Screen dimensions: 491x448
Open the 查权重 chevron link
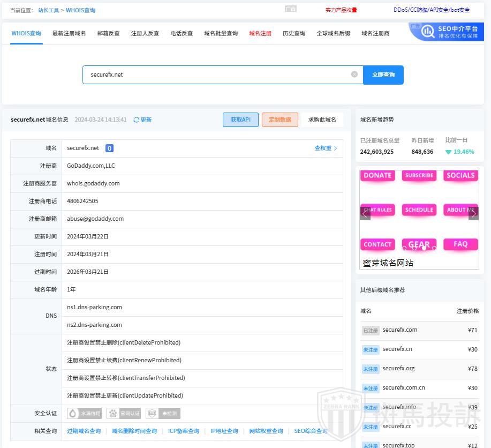tap(326, 148)
